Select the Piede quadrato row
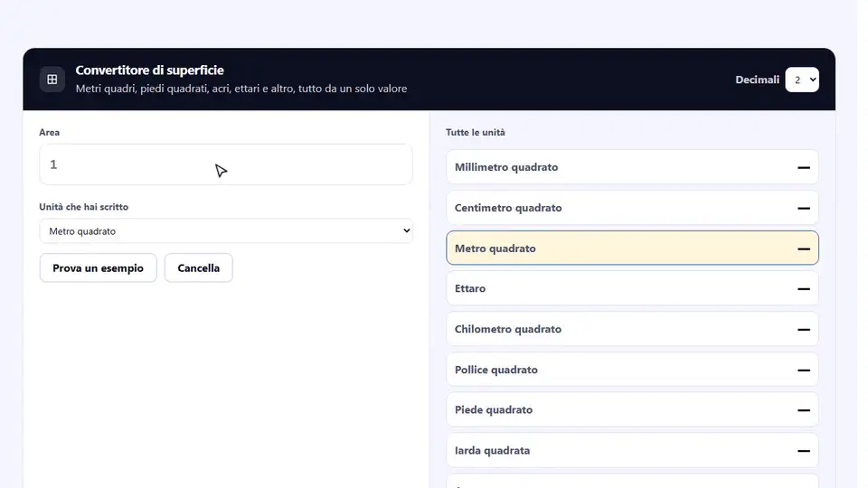Viewport: 868px width, 488px height. pos(632,410)
